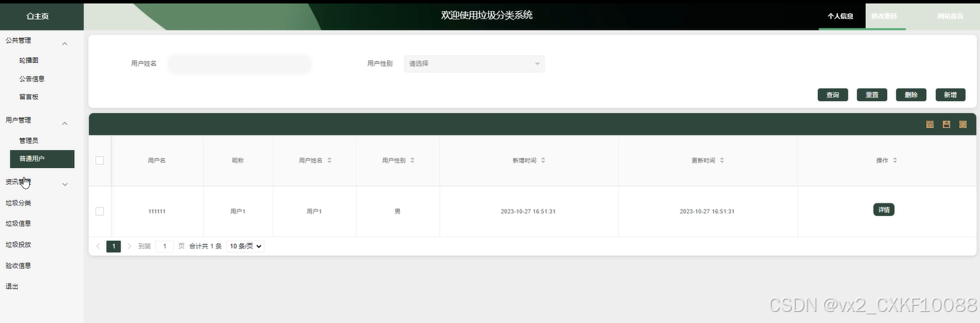Focus the 到第 page number input
The width and height of the screenshot is (980, 323).
tap(165, 246)
